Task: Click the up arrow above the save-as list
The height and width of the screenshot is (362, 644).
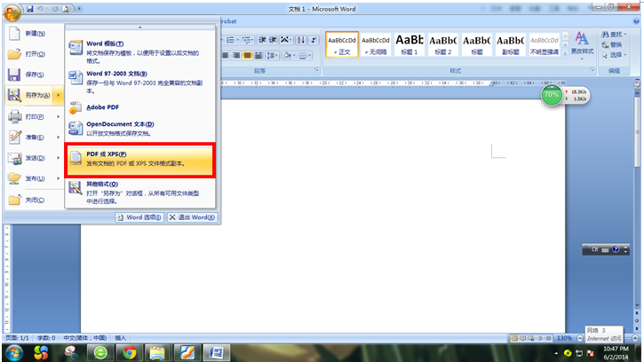Action: pos(140,28)
